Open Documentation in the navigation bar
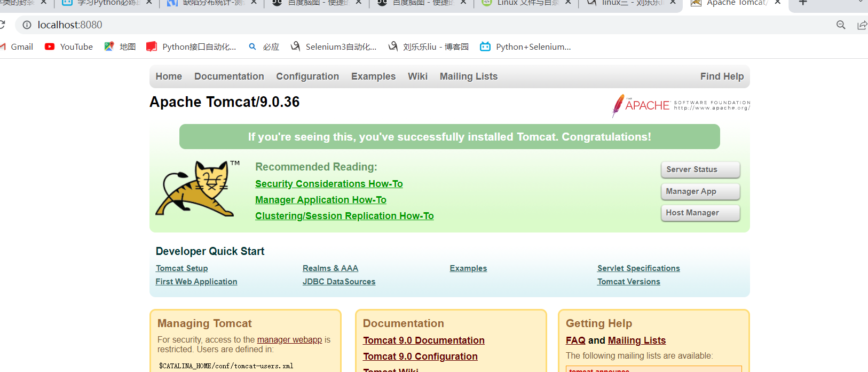 pos(229,76)
